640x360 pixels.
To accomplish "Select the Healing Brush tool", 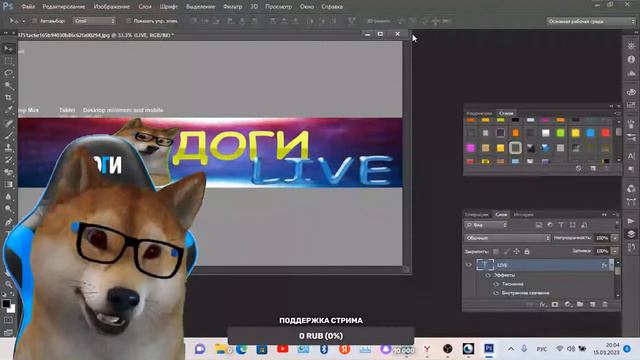I will [x=9, y=123].
